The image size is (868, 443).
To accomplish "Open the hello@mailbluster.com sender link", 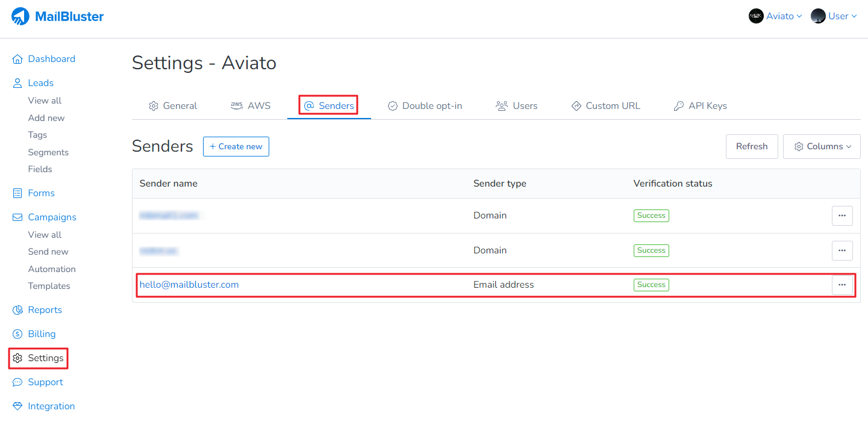I will pos(189,284).
